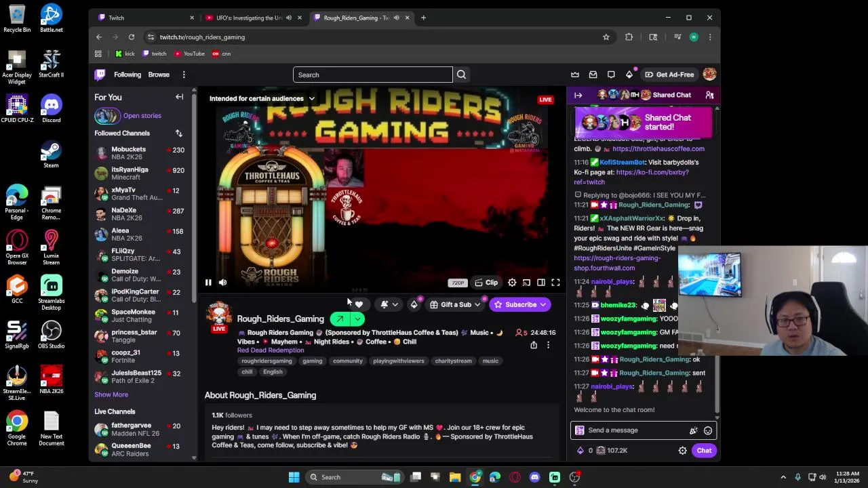Open the Browse tab
868x488 pixels.
159,75
